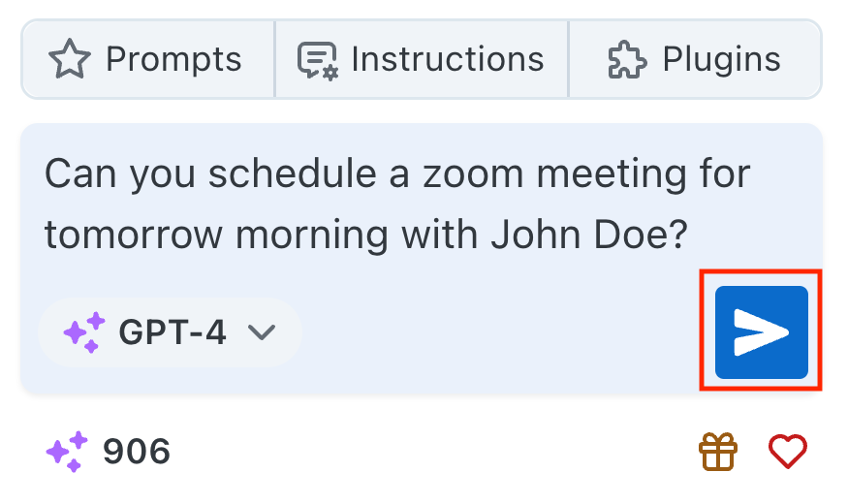Click the star icon beside Prompts
The width and height of the screenshot is (848, 504).
(x=69, y=60)
